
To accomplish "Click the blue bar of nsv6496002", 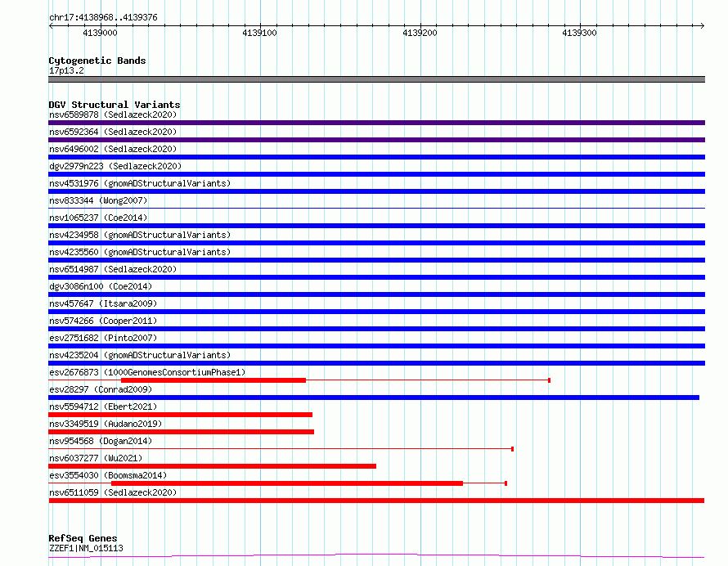I will (376, 157).
